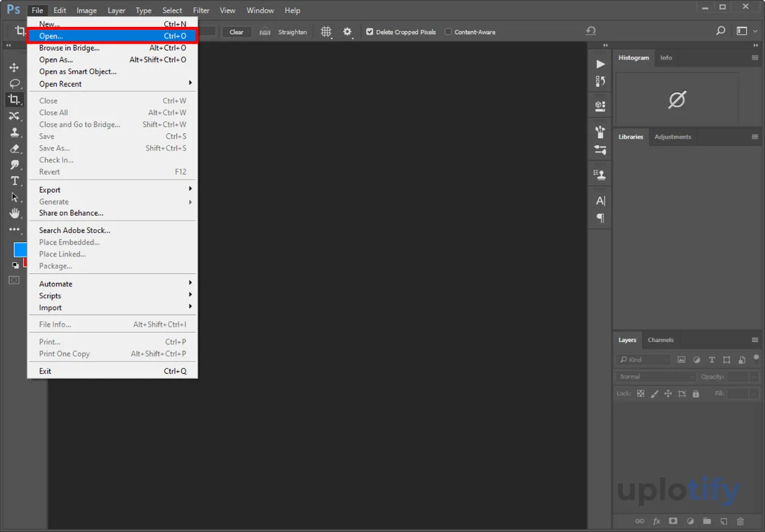Select the Crop tool in toolbox
The width and height of the screenshot is (765, 532).
click(14, 100)
